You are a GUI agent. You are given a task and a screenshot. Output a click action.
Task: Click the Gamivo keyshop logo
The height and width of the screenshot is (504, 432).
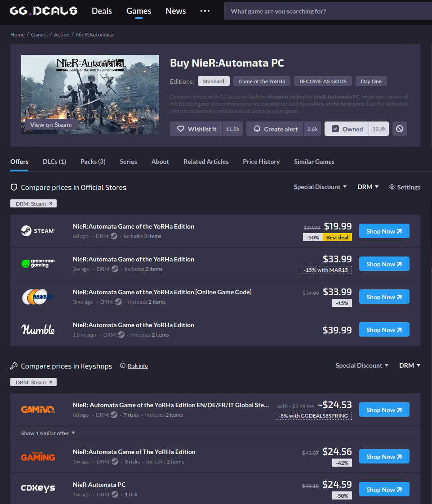[38, 409]
